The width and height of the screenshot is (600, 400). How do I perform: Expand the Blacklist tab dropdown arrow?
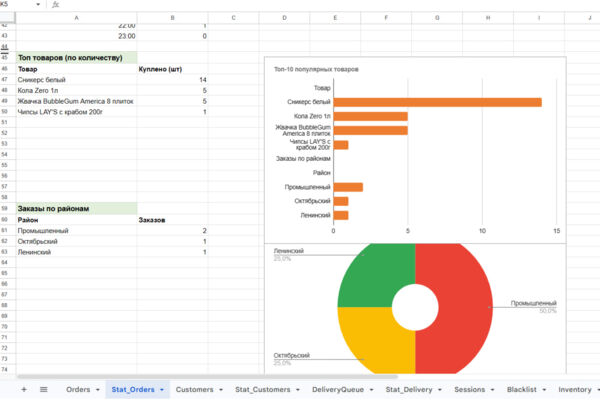[x=544, y=390]
